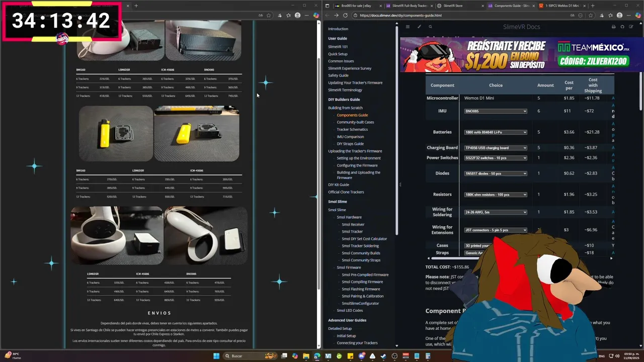Click left browser window's vertical scrollbar

click(x=318, y=173)
